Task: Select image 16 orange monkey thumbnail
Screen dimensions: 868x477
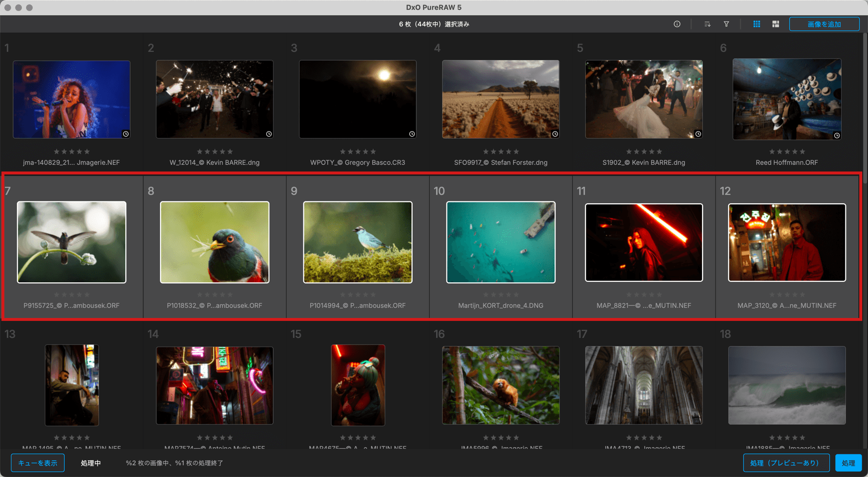Action: 501,385
